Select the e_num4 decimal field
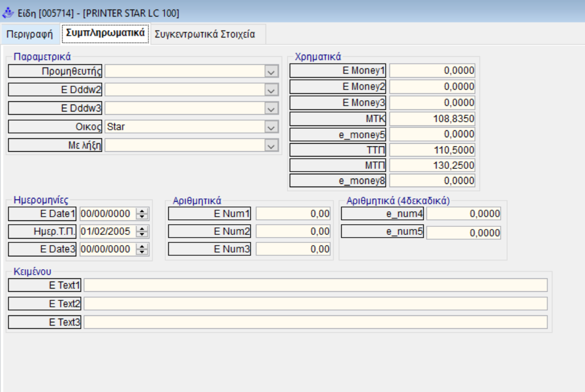This screenshot has width=585, height=392. (x=463, y=215)
